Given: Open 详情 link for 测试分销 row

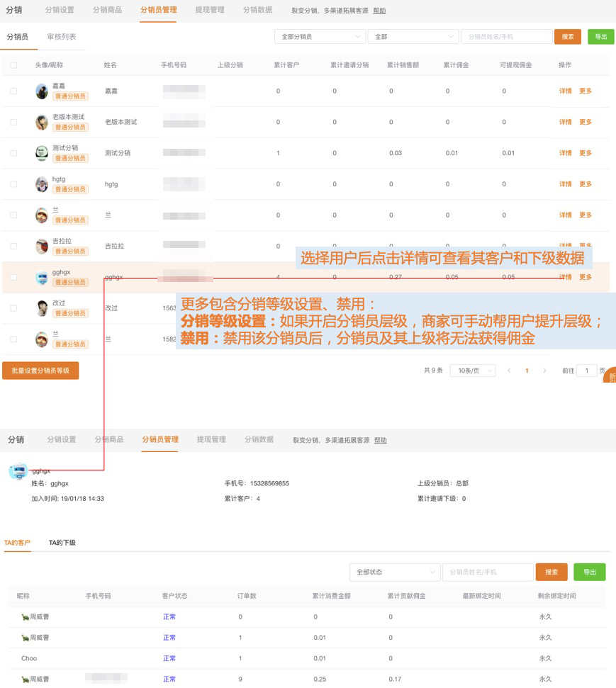Looking at the screenshot, I should [x=565, y=153].
